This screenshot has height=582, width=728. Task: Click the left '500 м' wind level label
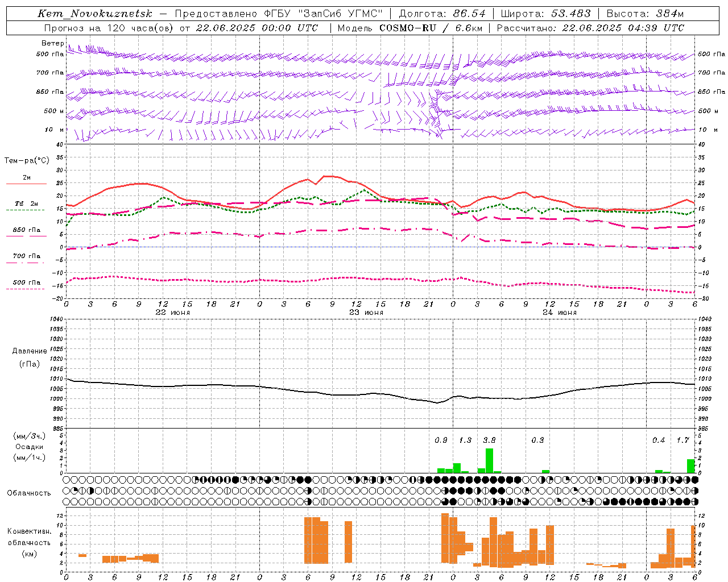tap(54, 111)
